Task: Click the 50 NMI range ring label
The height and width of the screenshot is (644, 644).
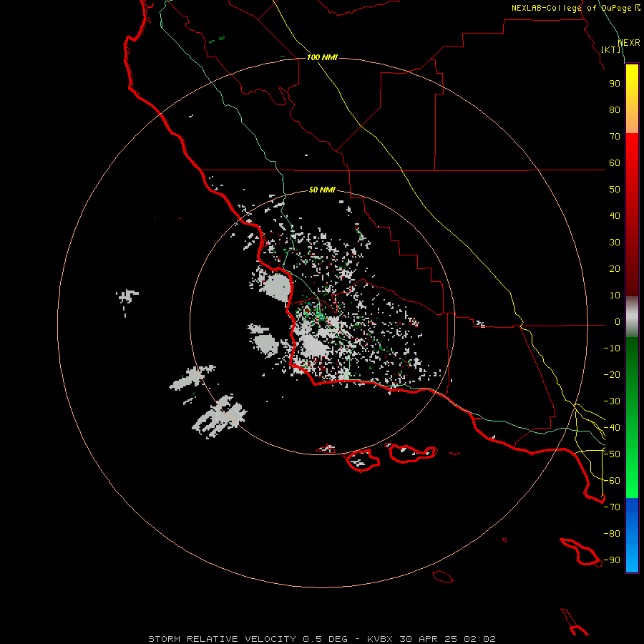Action: click(x=322, y=190)
